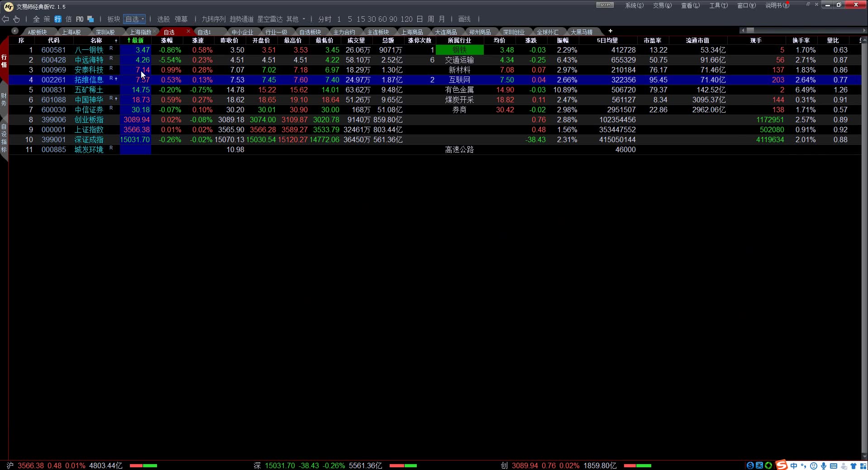Switch to the A股板块 tab
The width and height of the screenshot is (868, 470).
click(37, 32)
